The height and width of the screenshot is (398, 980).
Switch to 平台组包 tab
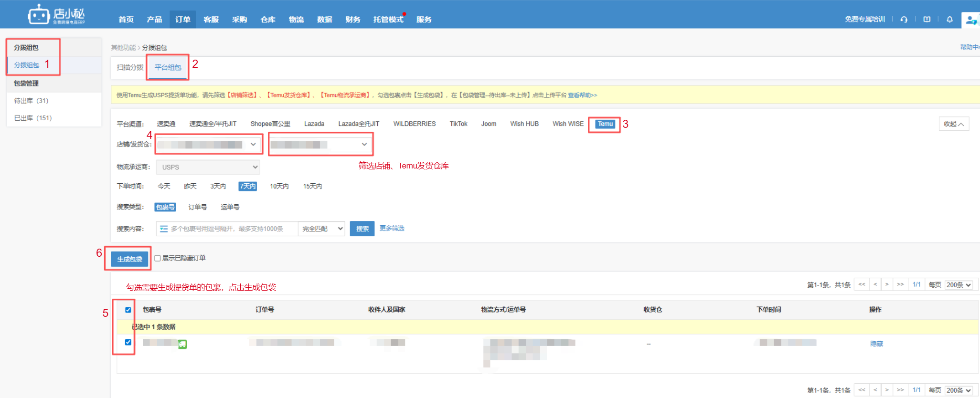tap(168, 67)
